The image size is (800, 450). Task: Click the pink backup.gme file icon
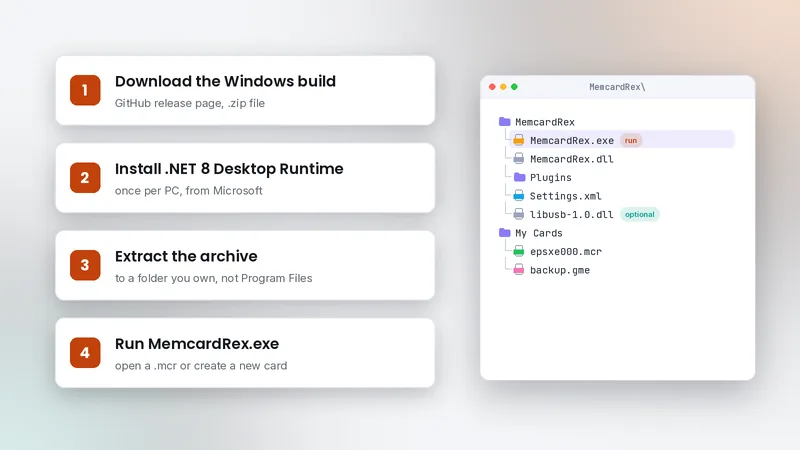[x=518, y=270]
